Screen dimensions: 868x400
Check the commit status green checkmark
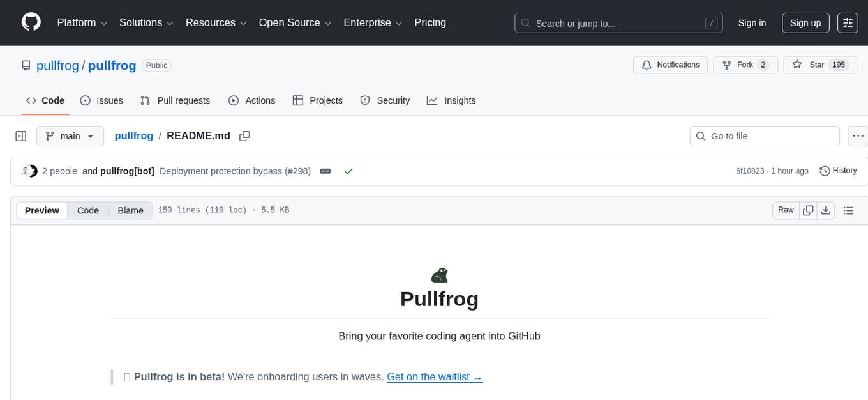coord(348,171)
